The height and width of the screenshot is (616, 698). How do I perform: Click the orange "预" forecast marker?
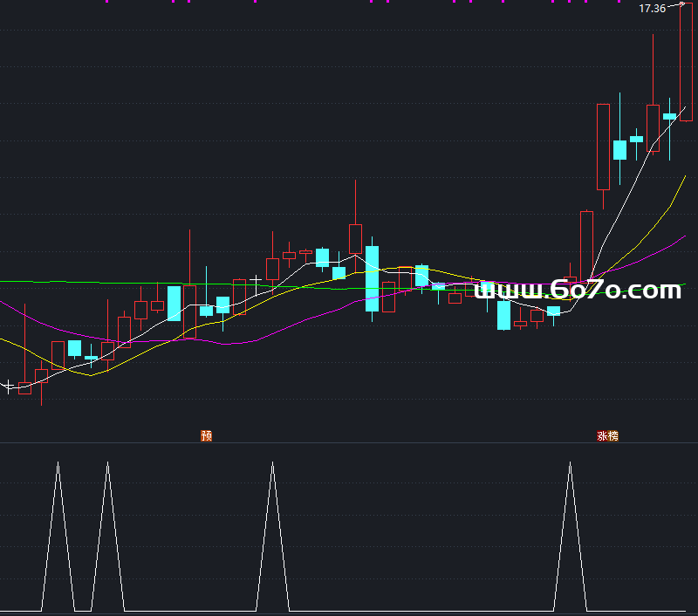point(206,435)
